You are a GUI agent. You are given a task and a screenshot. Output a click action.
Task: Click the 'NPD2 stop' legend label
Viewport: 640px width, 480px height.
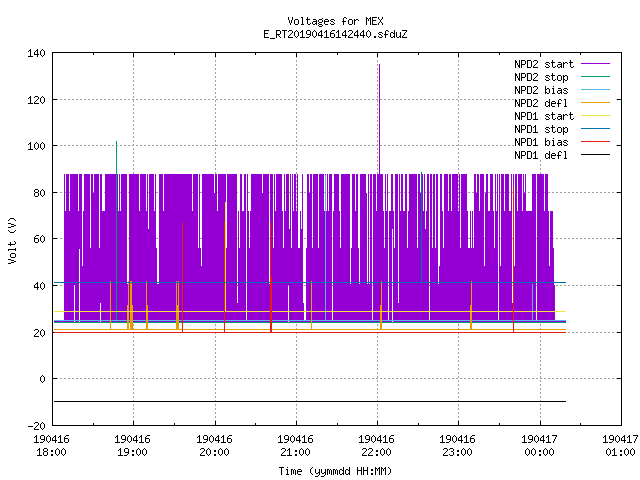pos(541,77)
